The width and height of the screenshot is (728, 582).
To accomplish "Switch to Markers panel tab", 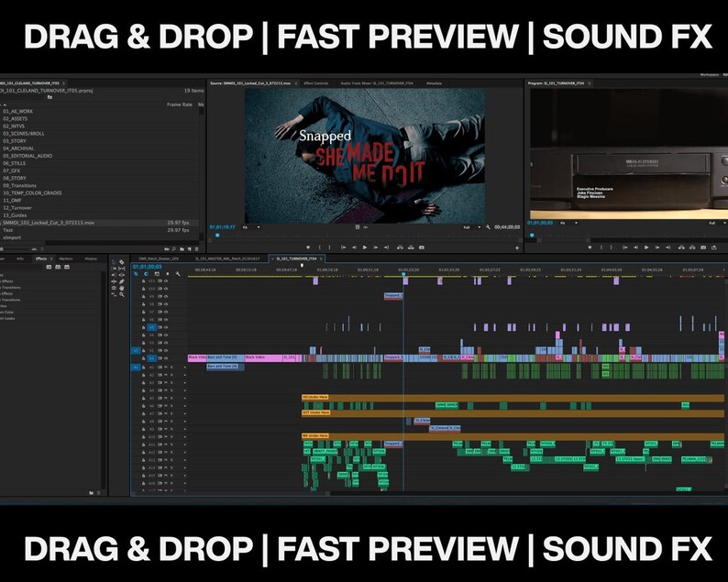I will [65, 258].
